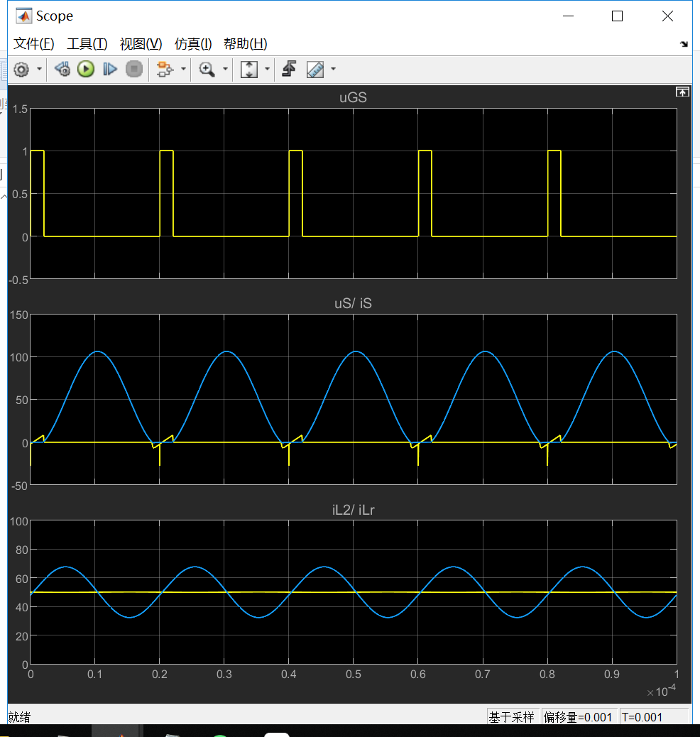Open the 仿真(I) menu
The height and width of the screenshot is (737, 700).
[193, 44]
